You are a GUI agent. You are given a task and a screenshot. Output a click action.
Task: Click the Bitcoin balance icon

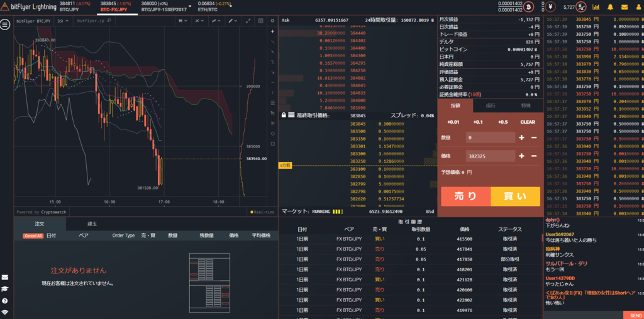528,6
